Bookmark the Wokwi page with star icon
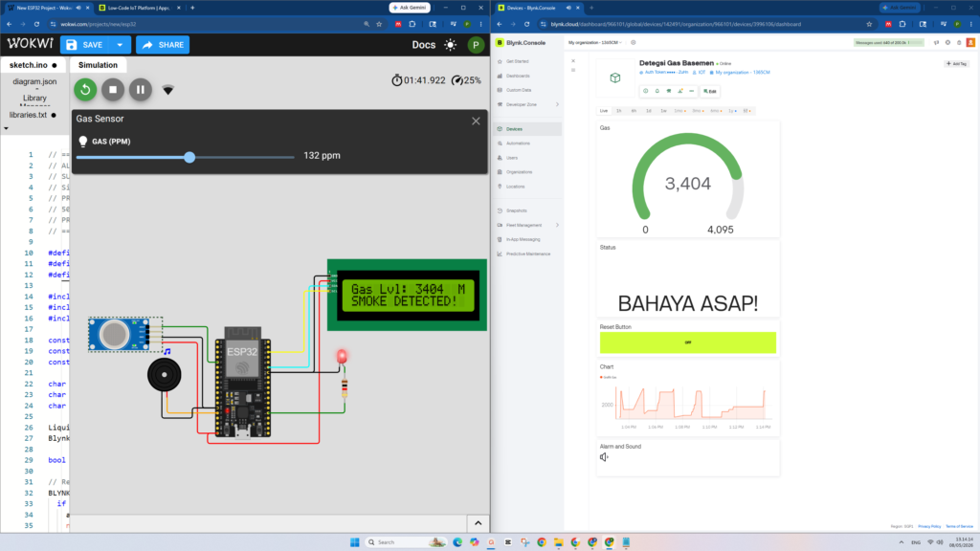The width and height of the screenshot is (980, 551). pos(379,24)
